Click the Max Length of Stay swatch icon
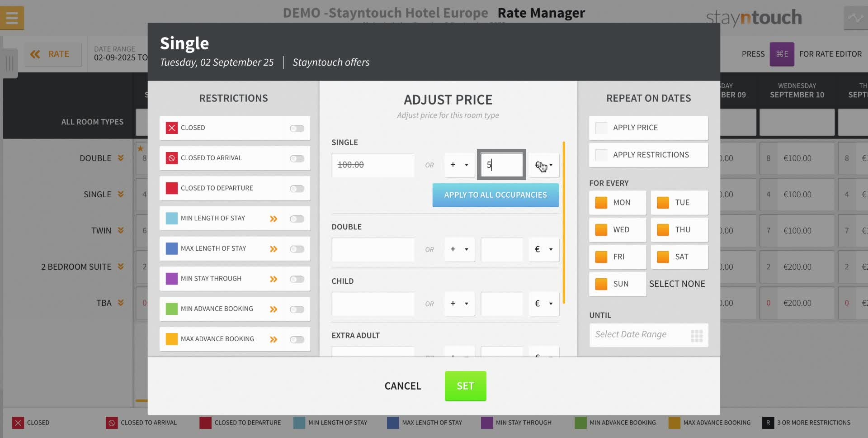This screenshot has height=438, width=868. tap(171, 248)
